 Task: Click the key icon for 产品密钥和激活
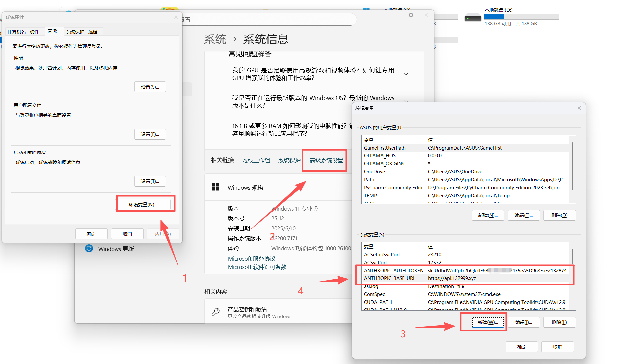coord(216,312)
